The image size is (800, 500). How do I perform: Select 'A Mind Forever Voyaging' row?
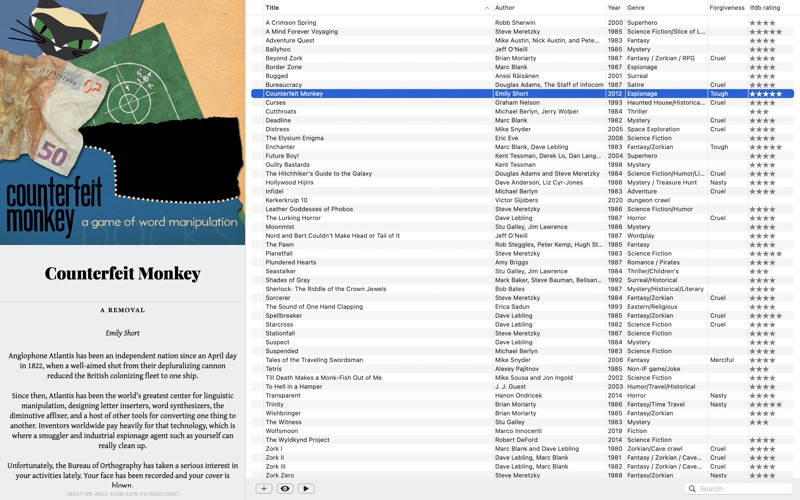click(522, 31)
